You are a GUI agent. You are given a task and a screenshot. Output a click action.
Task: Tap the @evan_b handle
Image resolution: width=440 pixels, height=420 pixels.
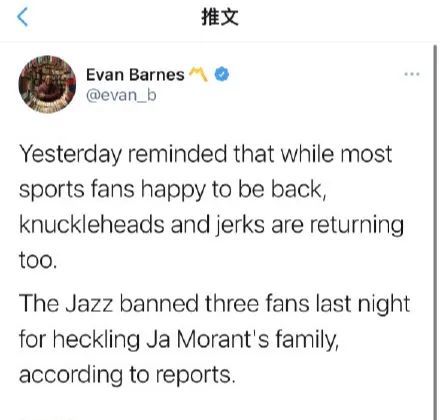(121, 96)
